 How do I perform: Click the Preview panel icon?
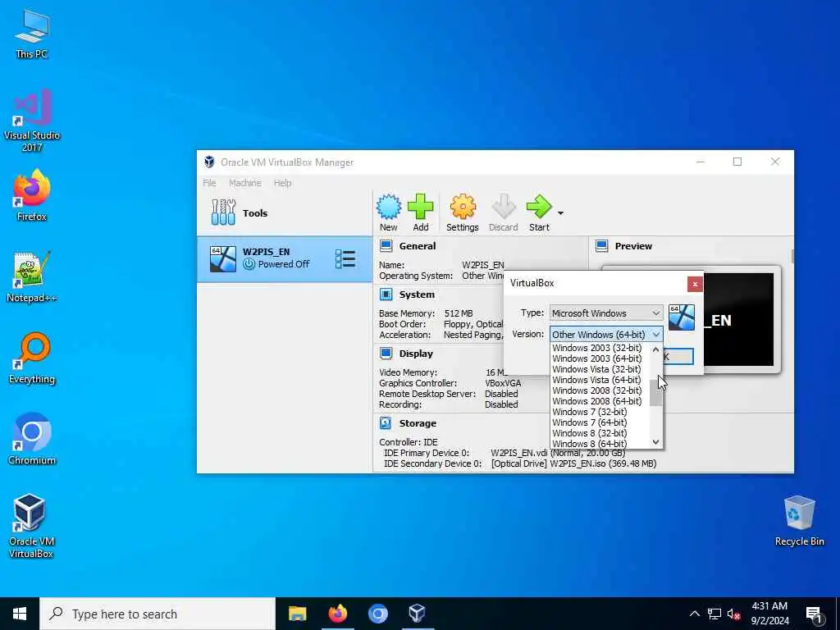(x=601, y=246)
